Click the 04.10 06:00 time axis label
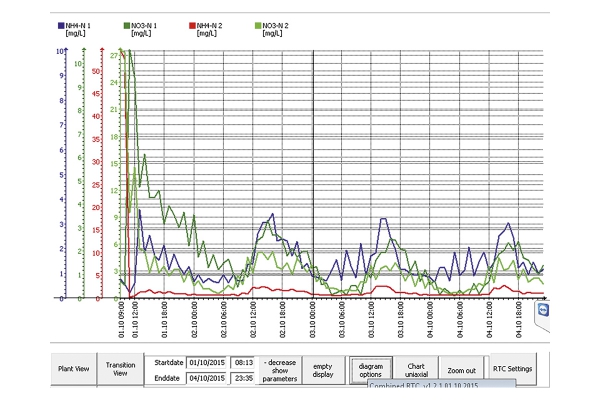The image size is (600, 400). pos(460,320)
